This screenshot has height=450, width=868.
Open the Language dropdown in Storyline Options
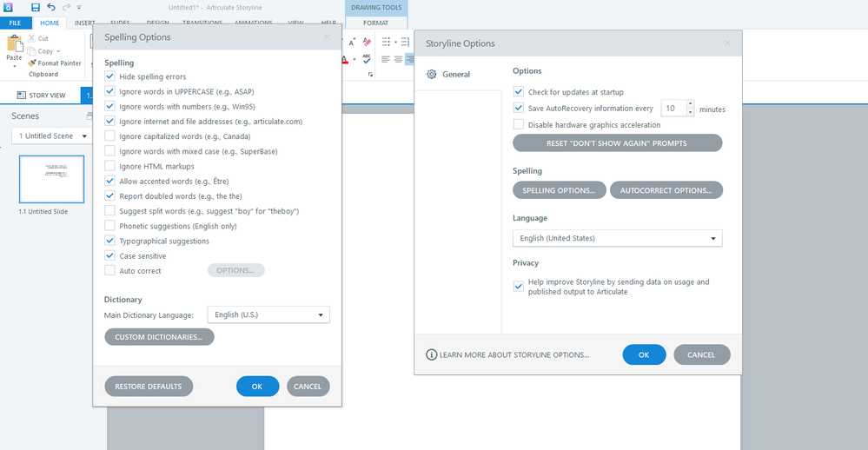point(617,238)
